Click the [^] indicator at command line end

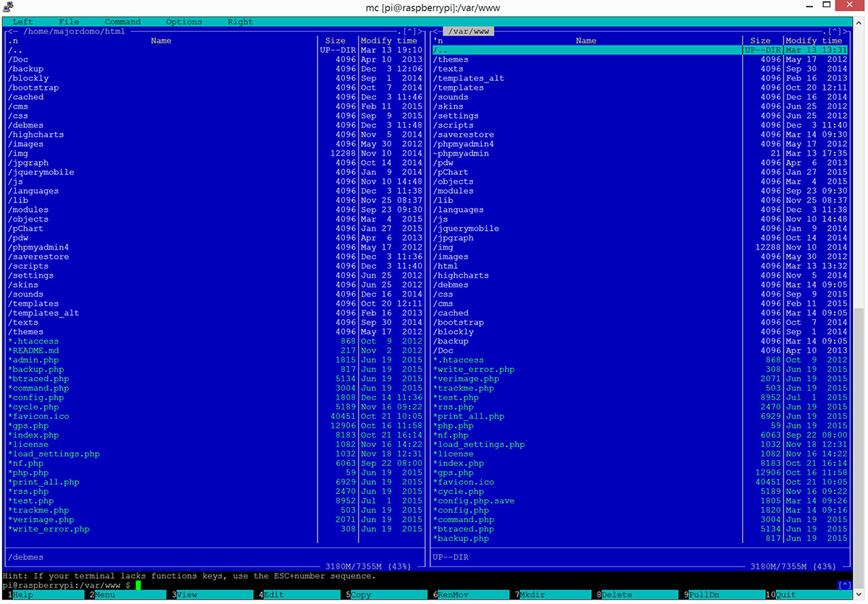click(843, 585)
